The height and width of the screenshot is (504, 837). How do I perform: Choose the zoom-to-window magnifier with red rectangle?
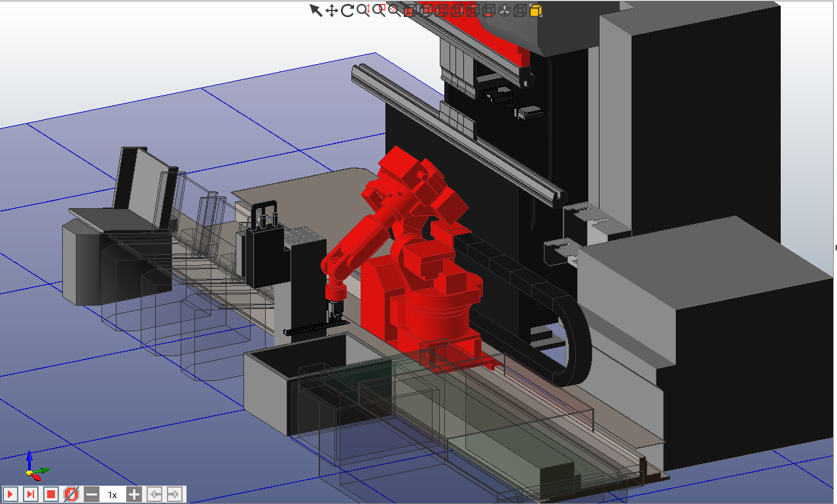click(379, 10)
